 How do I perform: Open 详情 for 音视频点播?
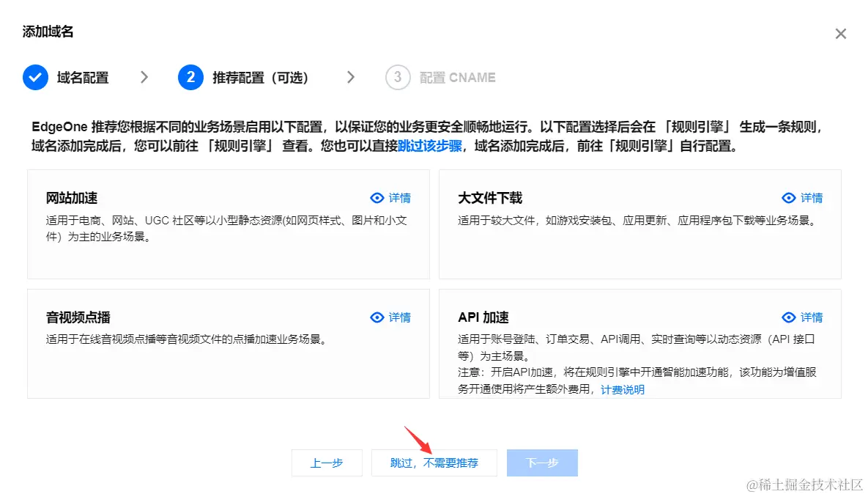click(x=399, y=317)
